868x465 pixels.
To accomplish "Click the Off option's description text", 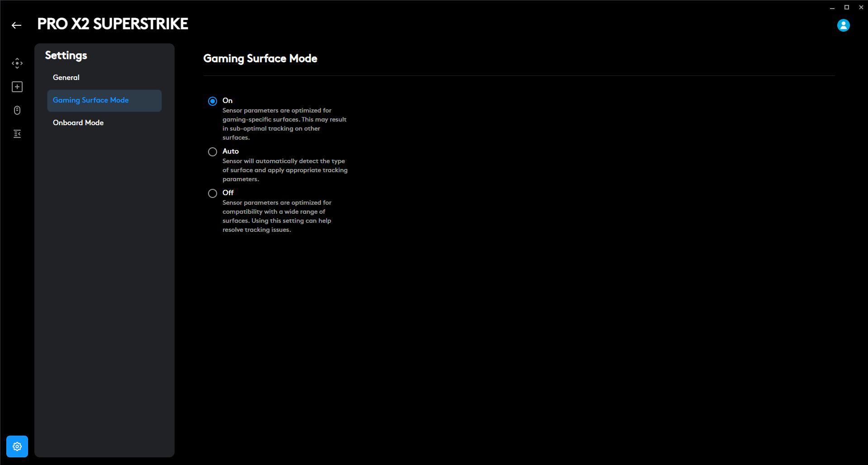I will click(x=277, y=216).
